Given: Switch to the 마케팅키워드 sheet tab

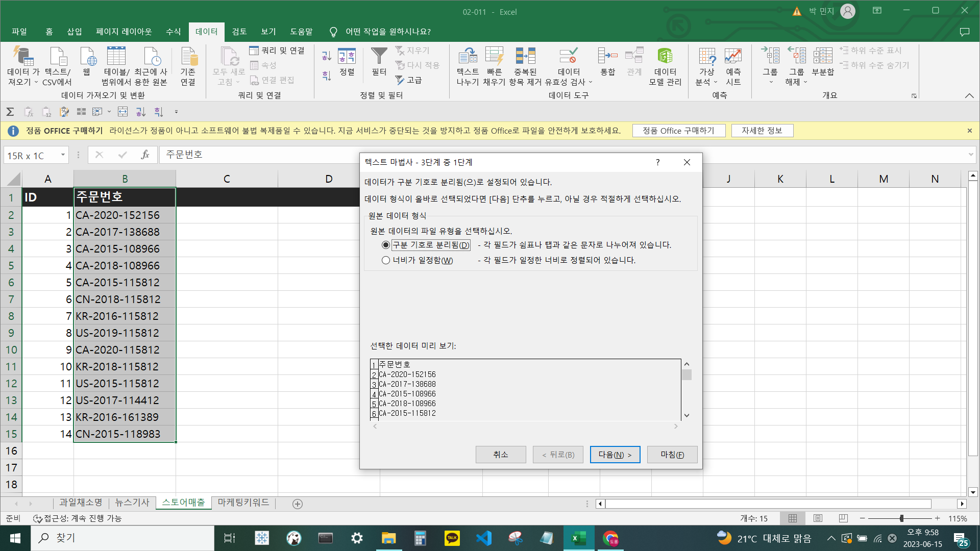Looking at the screenshot, I should pos(243,503).
